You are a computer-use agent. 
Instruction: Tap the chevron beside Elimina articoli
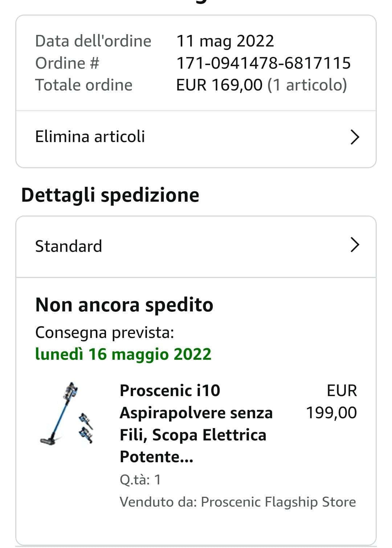355,137
